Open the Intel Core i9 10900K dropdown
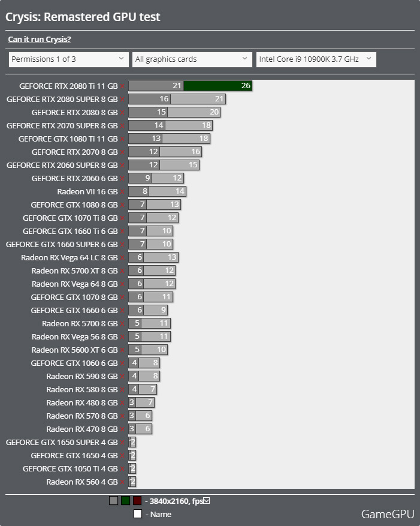The image size is (420, 526). (316, 59)
